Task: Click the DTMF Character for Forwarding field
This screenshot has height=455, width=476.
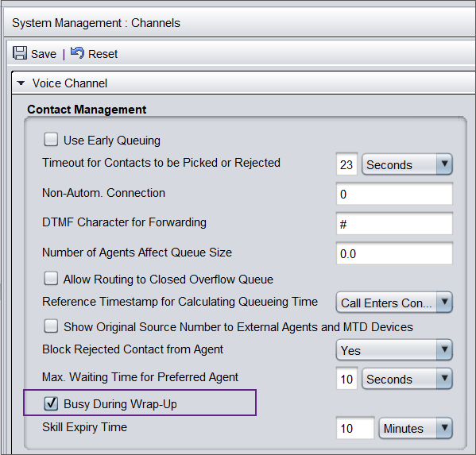Action: pos(394,224)
